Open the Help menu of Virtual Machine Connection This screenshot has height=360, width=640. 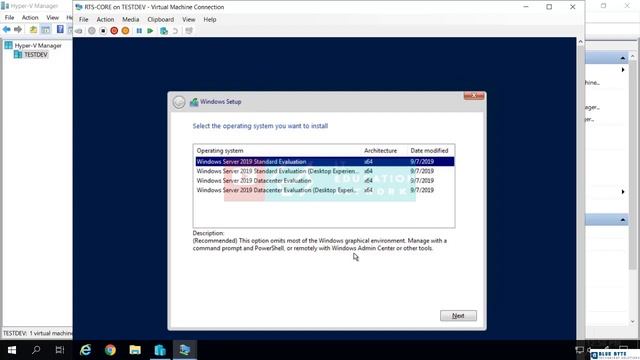(x=210, y=20)
